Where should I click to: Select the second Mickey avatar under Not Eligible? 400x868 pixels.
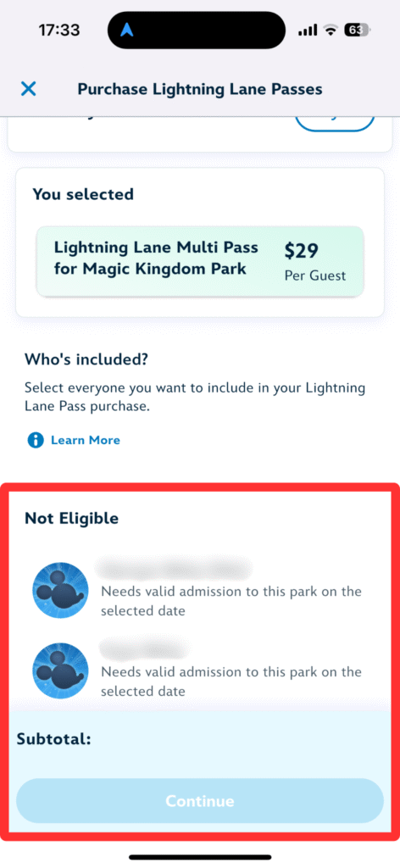[61, 670]
